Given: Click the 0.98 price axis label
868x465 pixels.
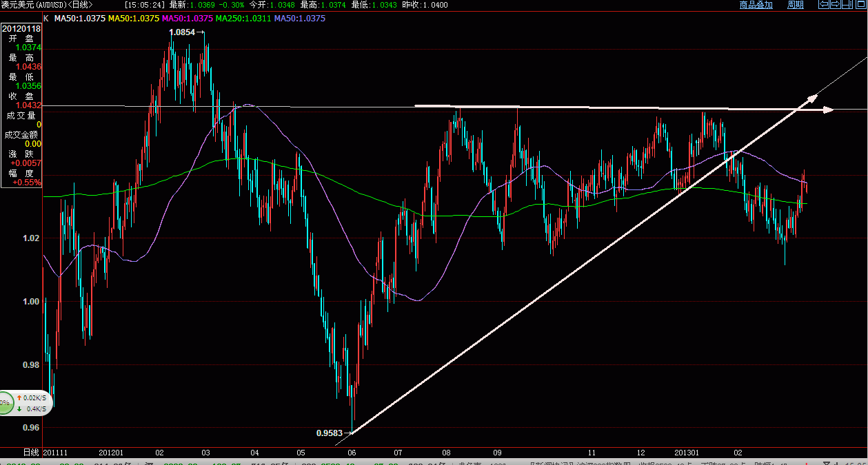Looking at the screenshot, I should (x=32, y=364).
